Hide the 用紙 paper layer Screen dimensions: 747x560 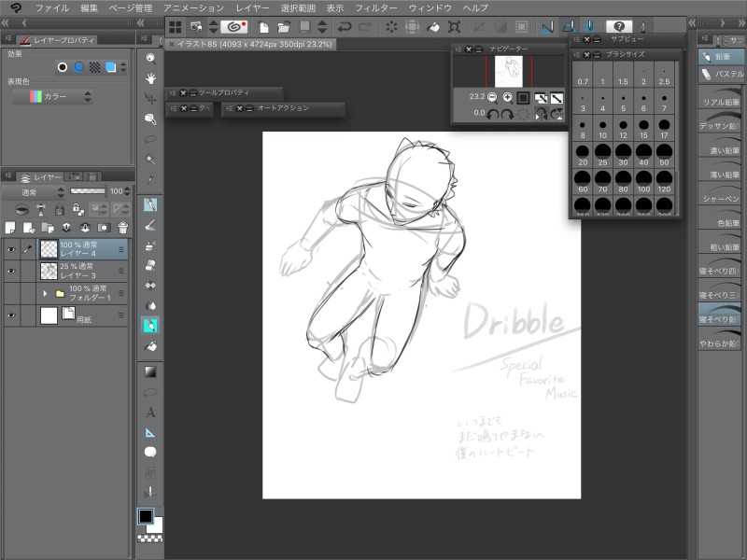coord(11,316)
